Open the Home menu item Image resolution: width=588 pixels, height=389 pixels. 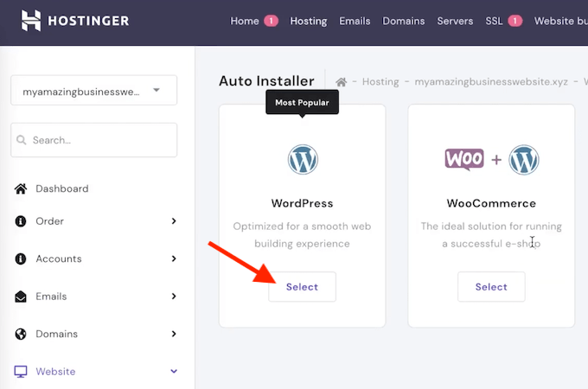tap(245, 21)
